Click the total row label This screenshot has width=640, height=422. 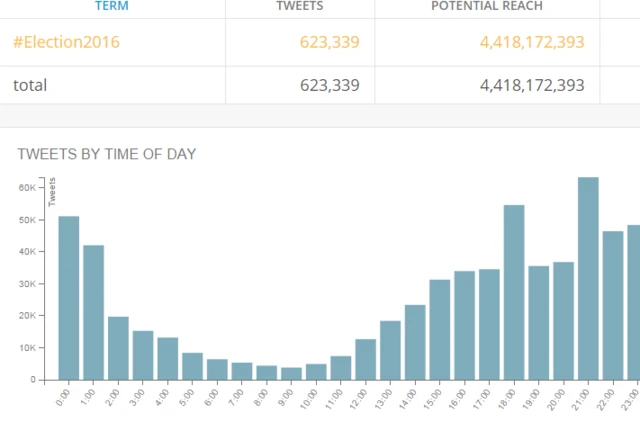point(30,85)
